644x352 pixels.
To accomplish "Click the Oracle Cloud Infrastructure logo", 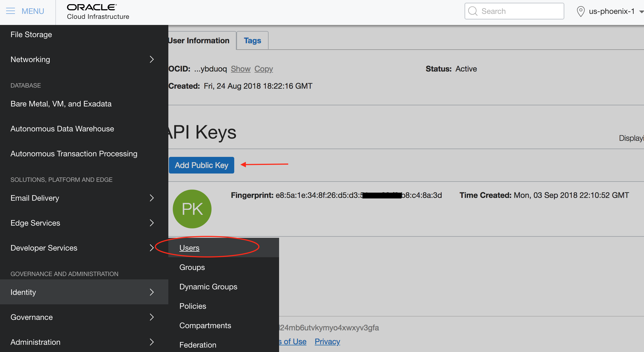I will coord(98,12).
